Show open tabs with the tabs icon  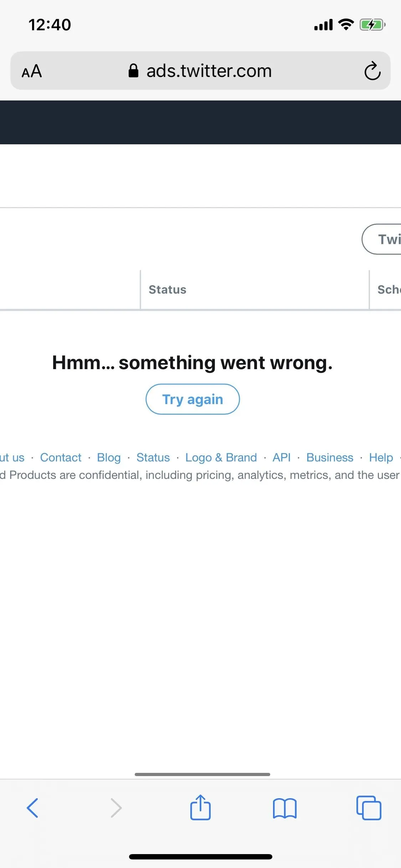(369, 808)
